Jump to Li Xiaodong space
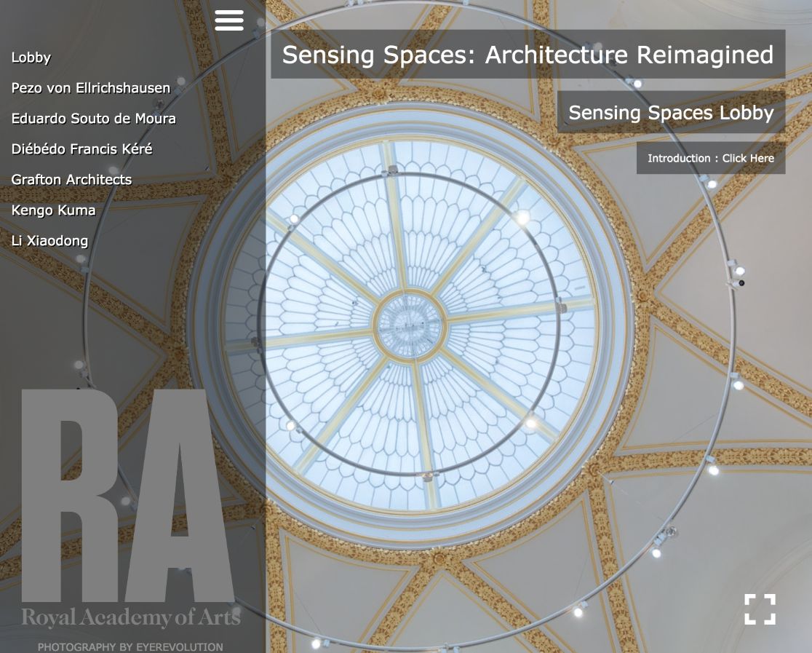 (x=49, y=241)
